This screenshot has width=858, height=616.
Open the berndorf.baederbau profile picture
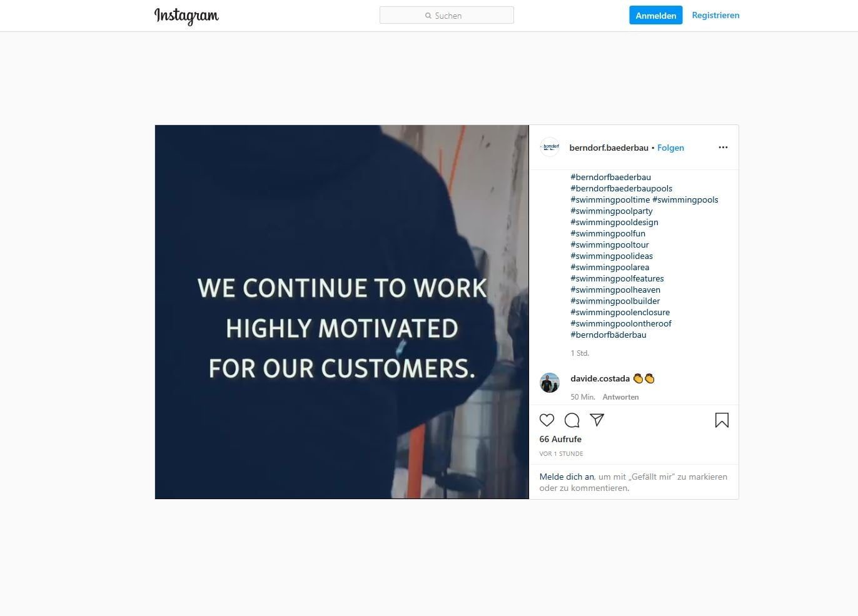pos(550,147)
